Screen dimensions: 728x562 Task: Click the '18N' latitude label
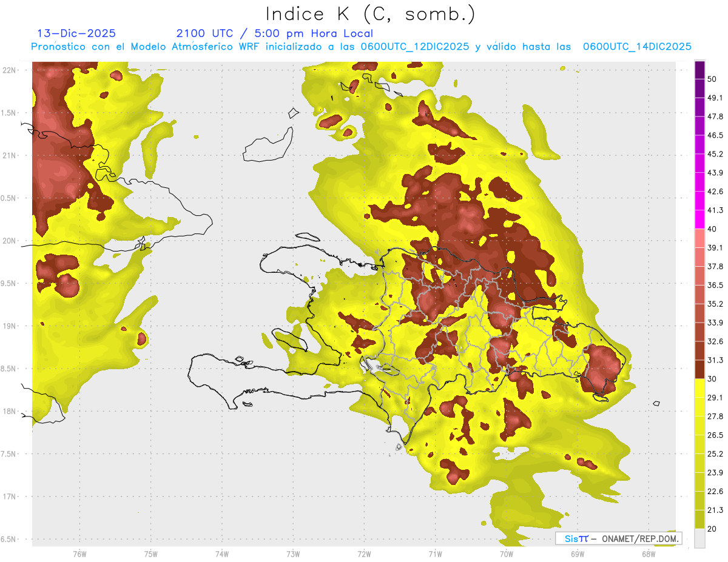tap(10, 412)
